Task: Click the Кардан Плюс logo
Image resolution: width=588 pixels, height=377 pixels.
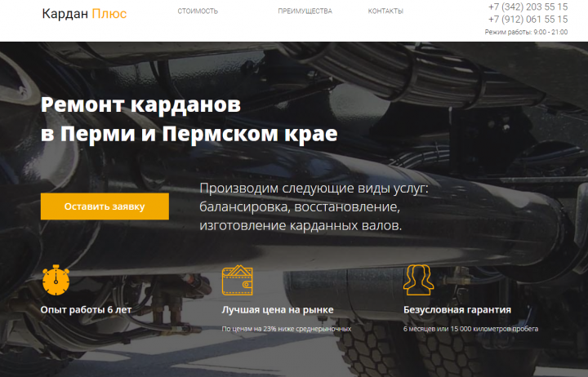Action: 84,14
